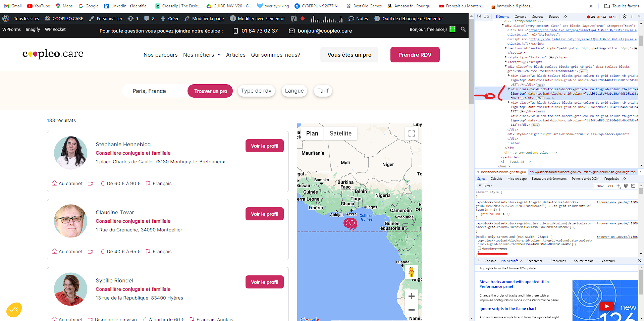Click the DevTools error count 48
Screen dimensions: 644x321
click(x=591, y=17)
